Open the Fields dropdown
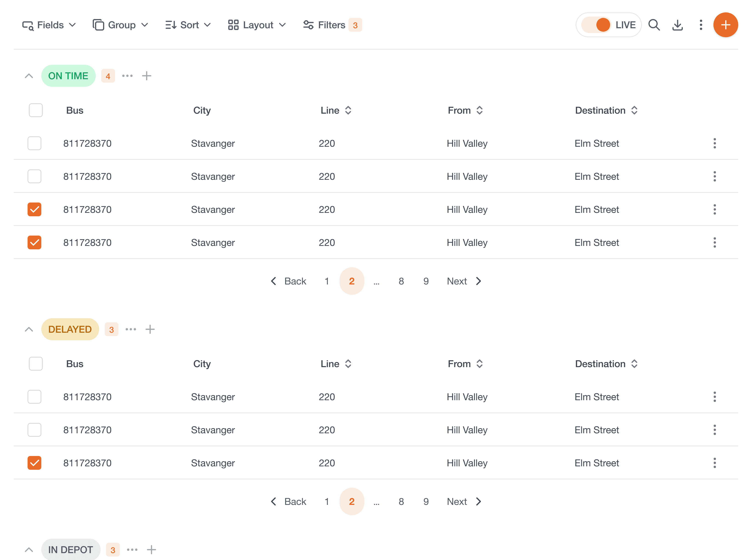Image resolution: width=752 pixels, height=560 pixels. coord(49,25)
